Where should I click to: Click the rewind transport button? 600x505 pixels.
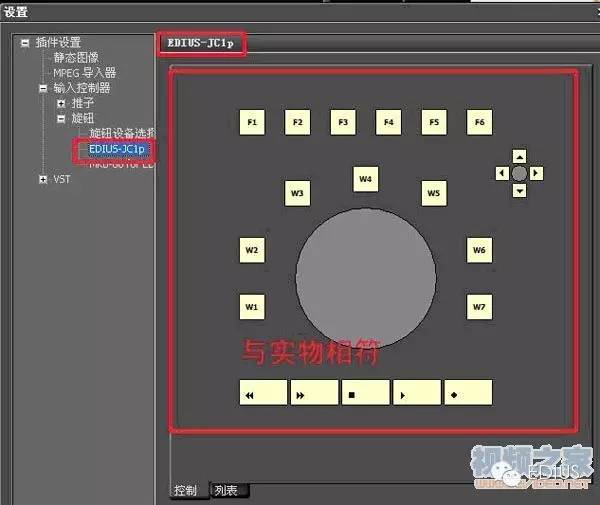click(263, 393)
